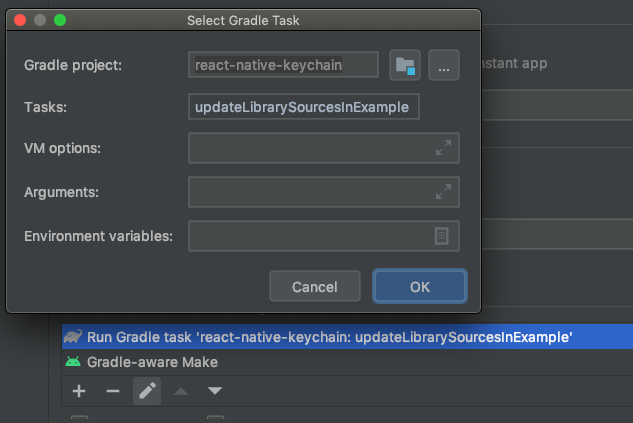
Task: Click the Android icon beside Gradle-aware Make
Action: [x=73, y=361]
